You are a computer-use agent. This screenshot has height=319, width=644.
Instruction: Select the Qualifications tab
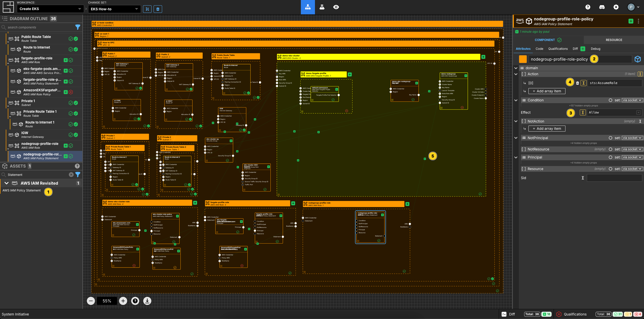[558, 49]
